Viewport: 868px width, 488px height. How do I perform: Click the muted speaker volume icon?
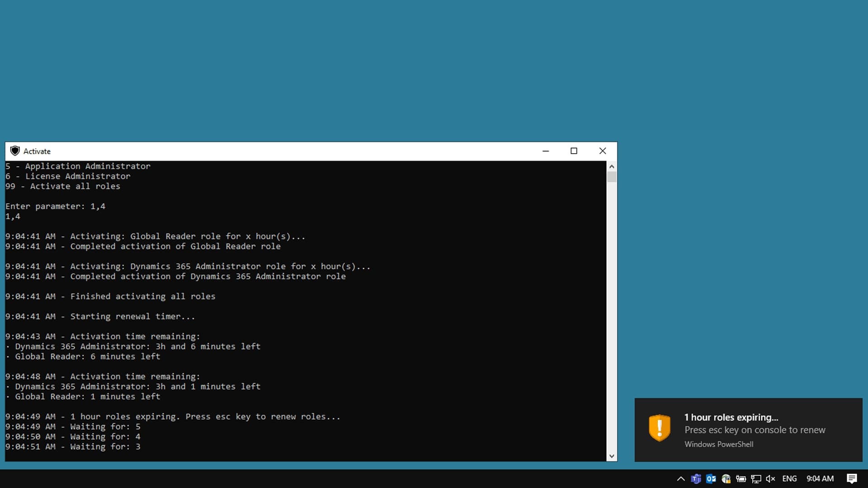tap(771, 479)
